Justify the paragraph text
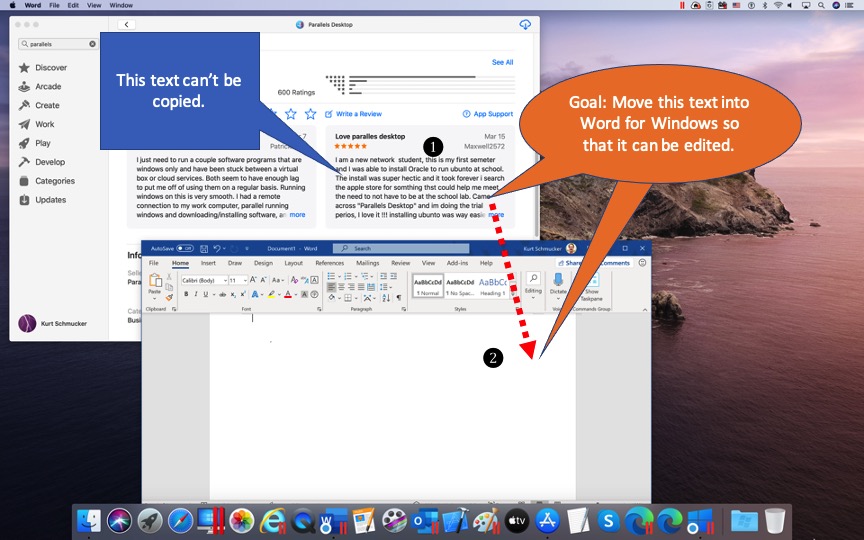This screenshot has width=864, height=540. tap(361, 287)
